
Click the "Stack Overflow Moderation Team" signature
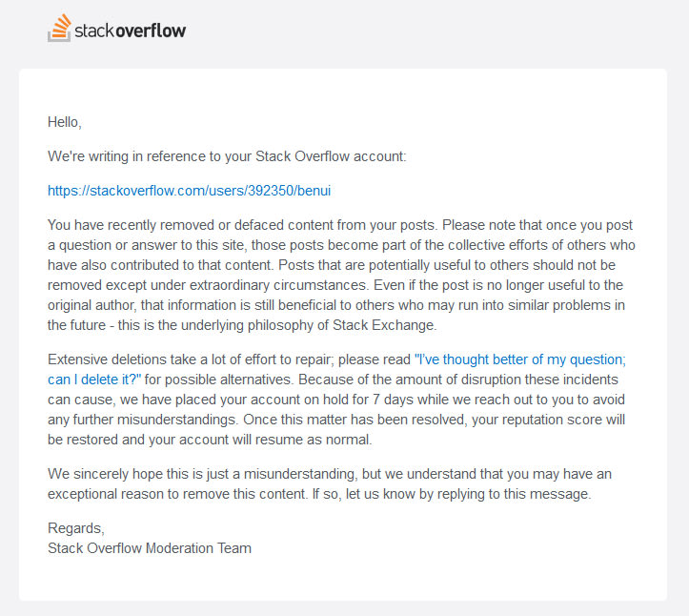150,547
